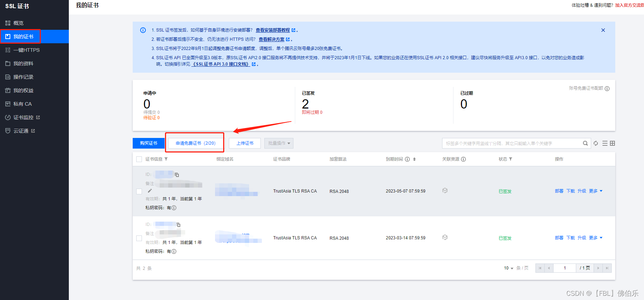
Task: Click the refresh list icon
Action: click(x=596, y=143)
